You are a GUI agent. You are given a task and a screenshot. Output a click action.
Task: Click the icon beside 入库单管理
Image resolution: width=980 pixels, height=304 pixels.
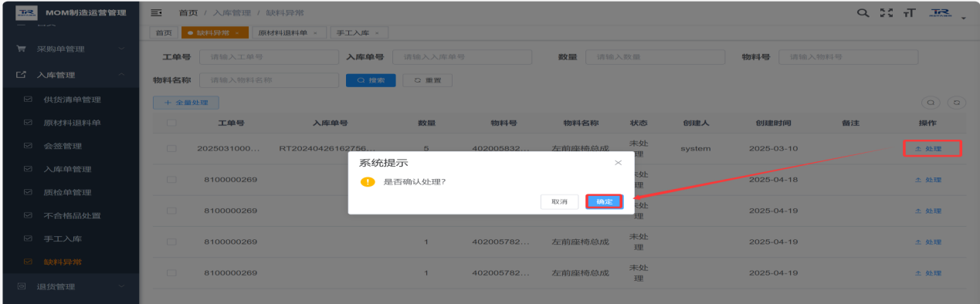pos(29,169)
